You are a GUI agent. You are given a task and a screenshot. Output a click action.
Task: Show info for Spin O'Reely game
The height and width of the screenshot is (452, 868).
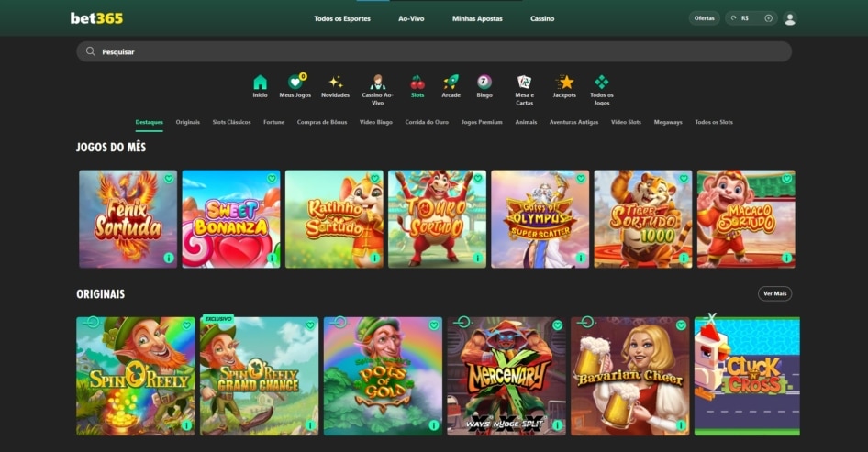coord(186,424)
